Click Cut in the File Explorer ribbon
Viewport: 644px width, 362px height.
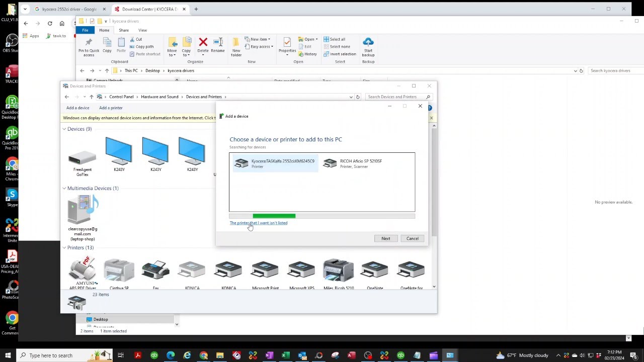point(136,39)
